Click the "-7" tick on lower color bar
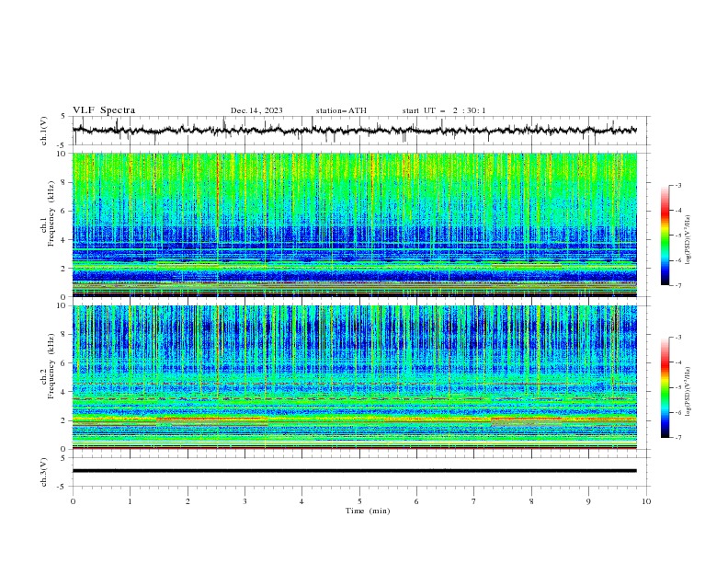 point(678,438)
